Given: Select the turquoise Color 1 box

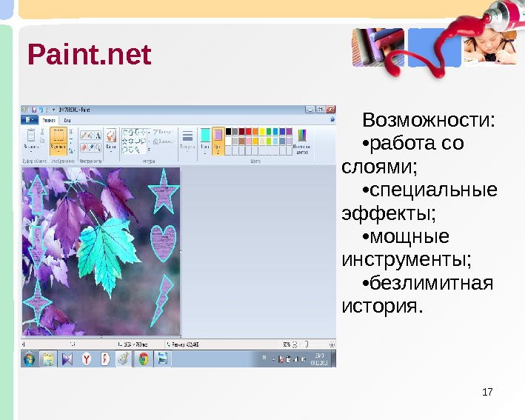Looking at the screenshot, I should pos(205,141).
